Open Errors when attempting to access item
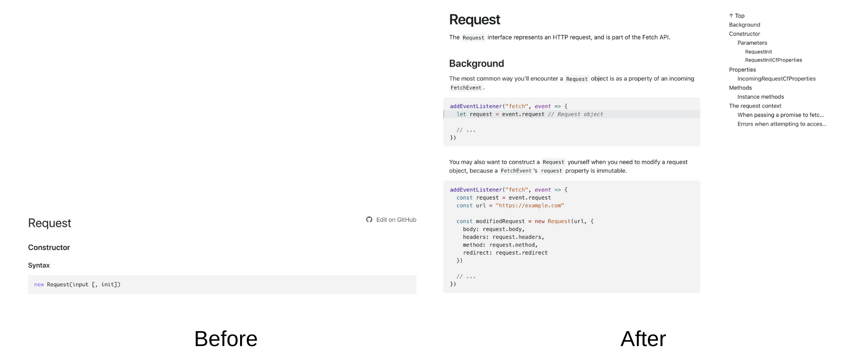The height and width of the screenshot is (356, 868). 782,124
